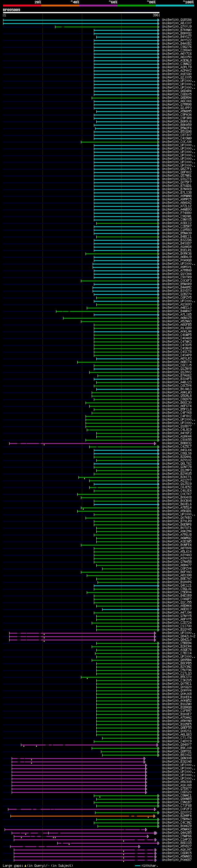Select hit label UniRef100_A2PAV2

177,71
